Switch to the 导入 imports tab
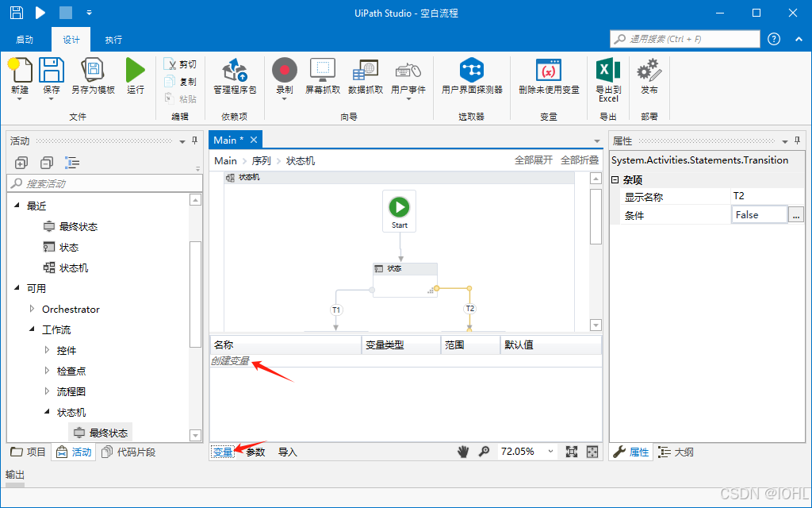812x508 pixels. 287,452
